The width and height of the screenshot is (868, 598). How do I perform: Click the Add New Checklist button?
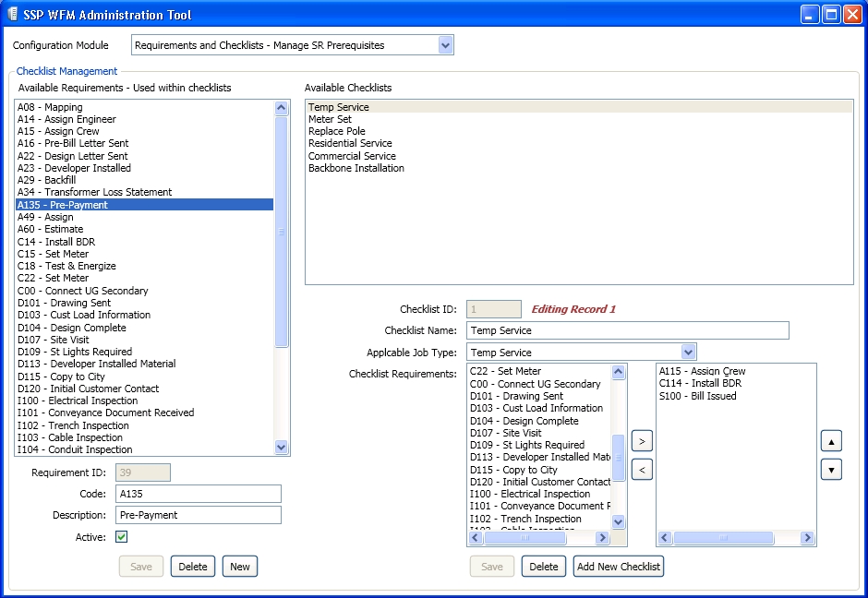[x=618, y=566]
